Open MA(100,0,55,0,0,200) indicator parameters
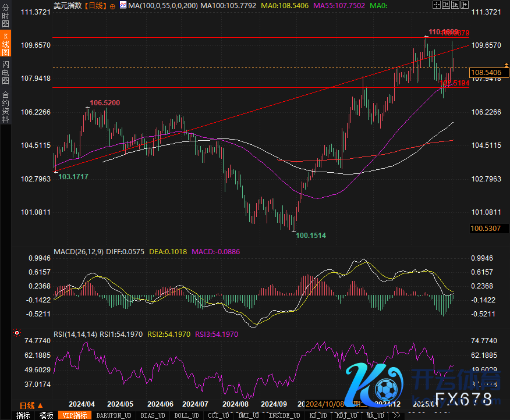Screen dimensions: 510x420 click(x=162, y=5)
